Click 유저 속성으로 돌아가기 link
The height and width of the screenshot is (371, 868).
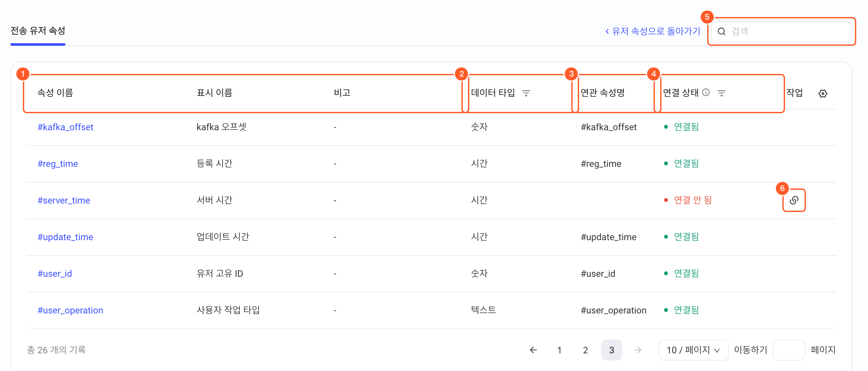tap(653, 31)
